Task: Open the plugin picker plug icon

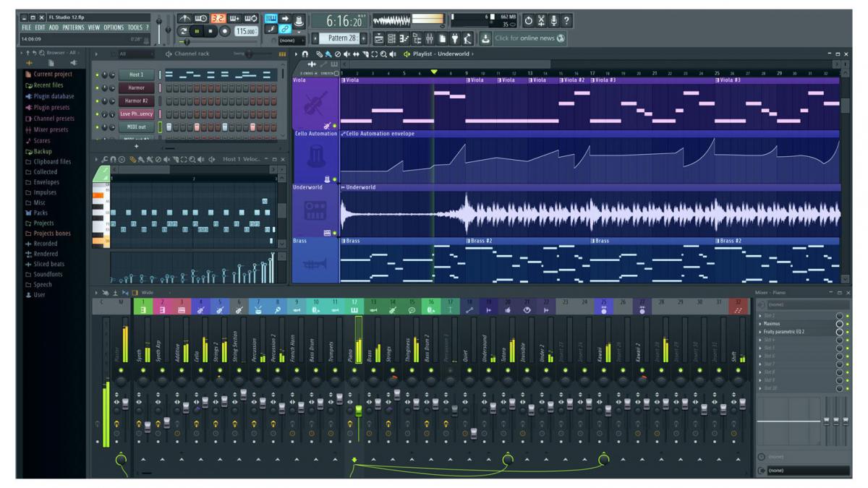Action: [454, 39]
